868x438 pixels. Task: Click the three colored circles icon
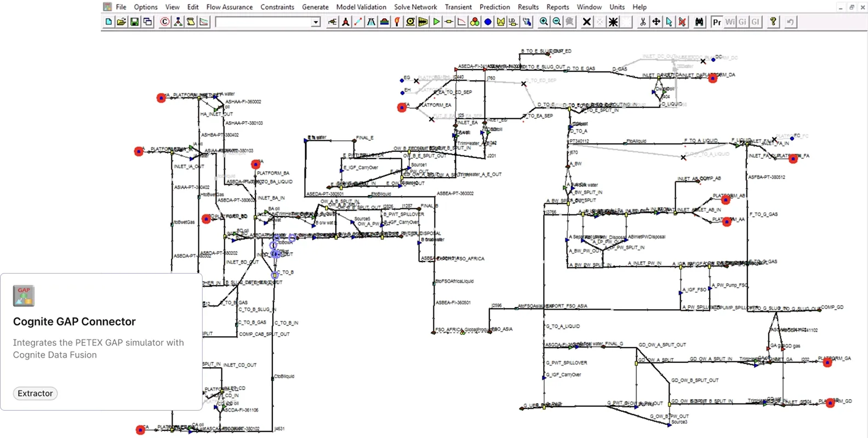pos(475,22)
